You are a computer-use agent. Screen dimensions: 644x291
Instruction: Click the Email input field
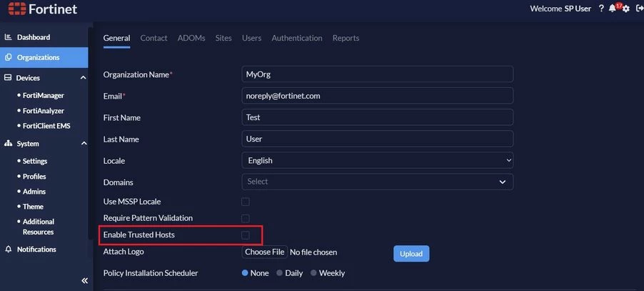click(378, 96)
